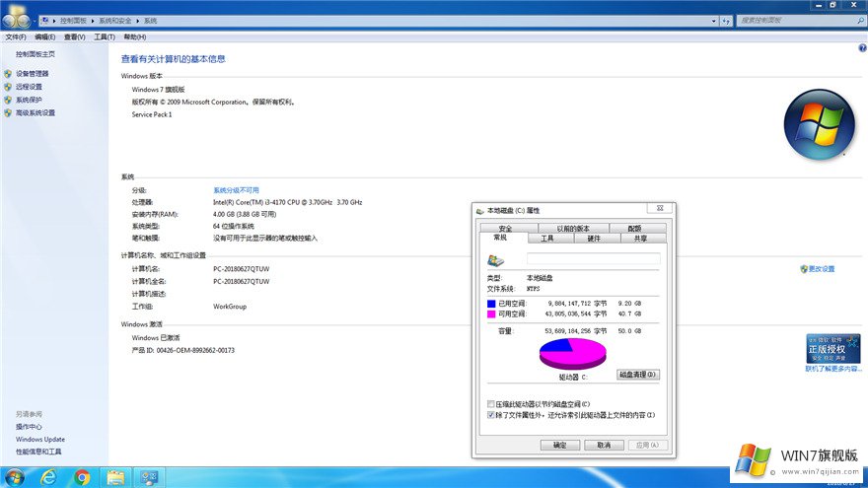Click learn more online link below badge
The height and width of the screenshot is (488, 868).
point(833,369)
